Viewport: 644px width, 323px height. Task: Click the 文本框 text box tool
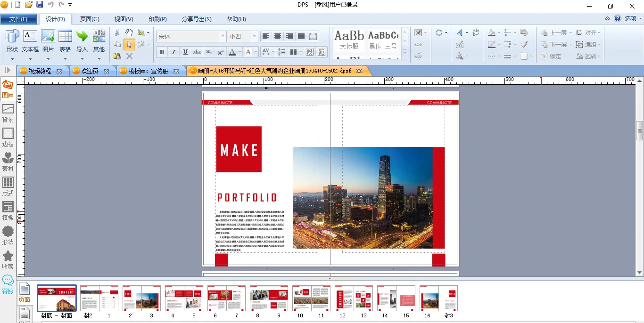[30, 40]
